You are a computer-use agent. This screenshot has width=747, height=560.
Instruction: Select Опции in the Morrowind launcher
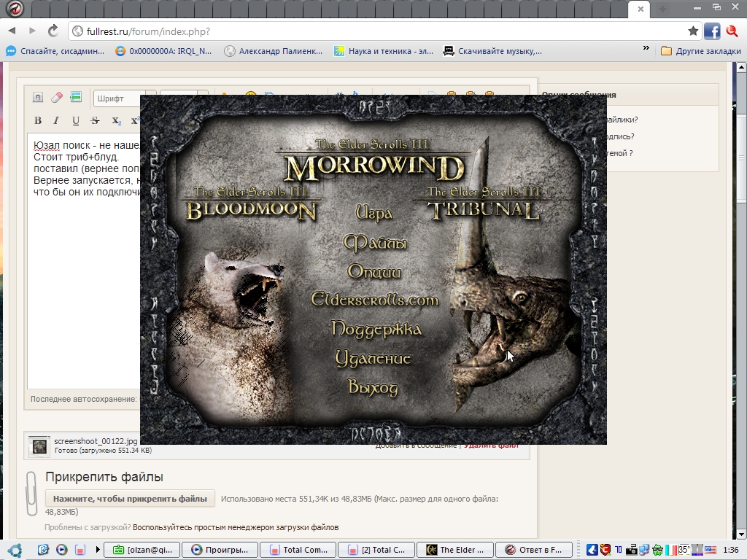click(x=374, y=272)
